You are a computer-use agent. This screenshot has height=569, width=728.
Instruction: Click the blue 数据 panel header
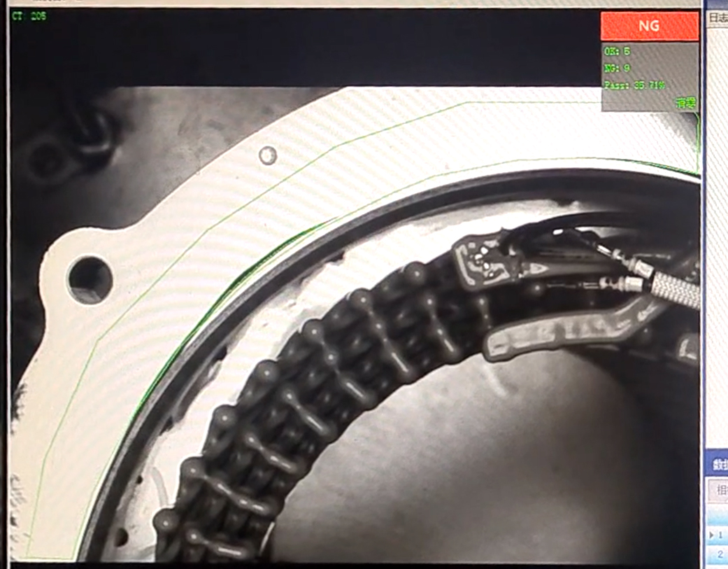point(718,464)
